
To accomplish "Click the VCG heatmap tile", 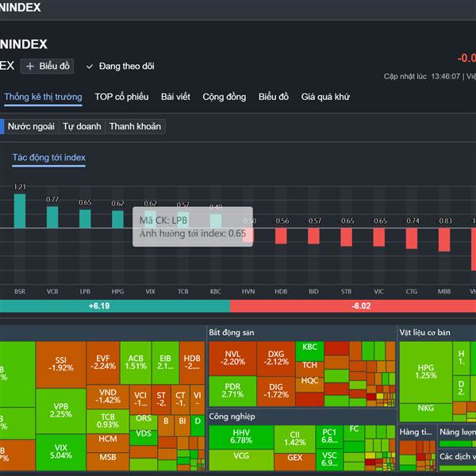I will (241, 460).
